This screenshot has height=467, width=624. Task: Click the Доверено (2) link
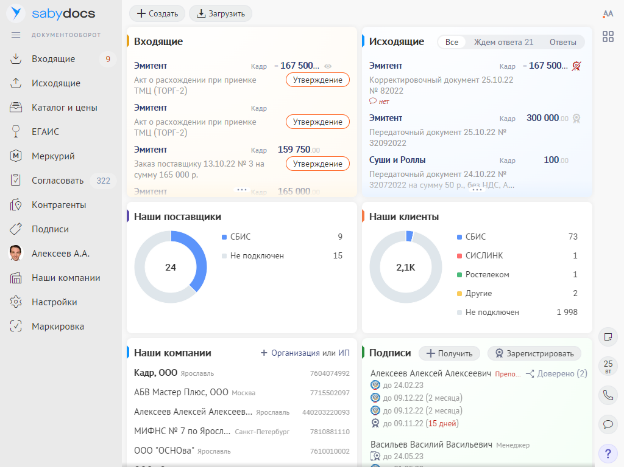tap(557, 374)
